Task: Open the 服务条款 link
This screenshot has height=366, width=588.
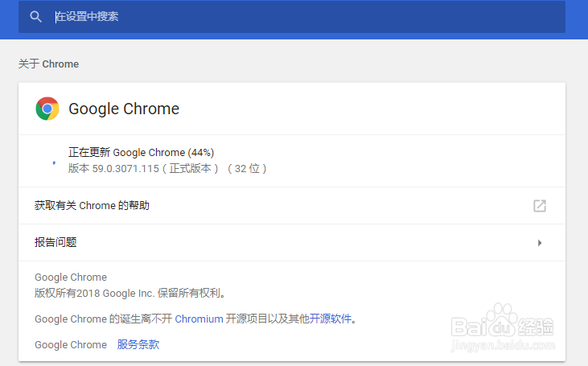Action: (138, 344)
